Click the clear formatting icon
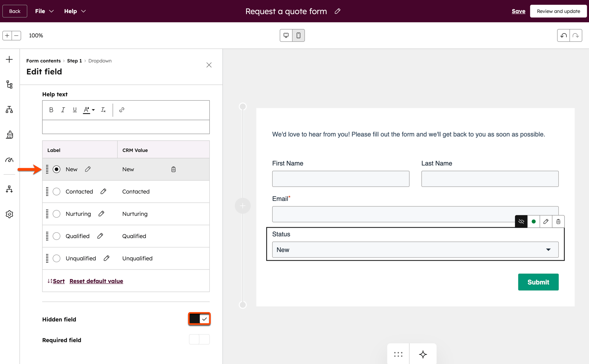This screenshot has width=589, height=364. 103,110
